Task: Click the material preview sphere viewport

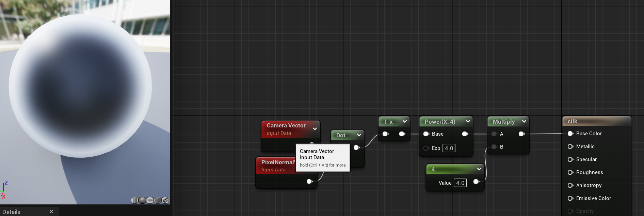Action: (81, 86)
